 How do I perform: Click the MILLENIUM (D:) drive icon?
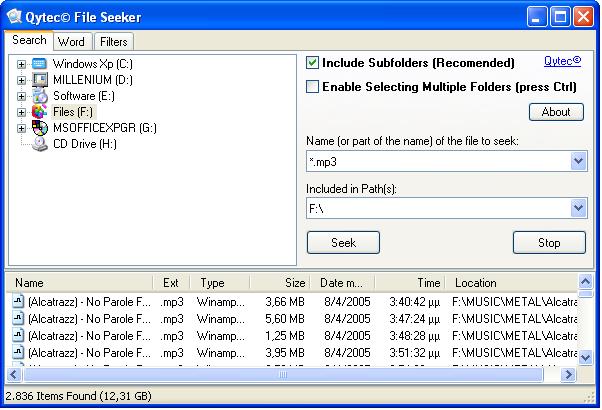(40, 80)
